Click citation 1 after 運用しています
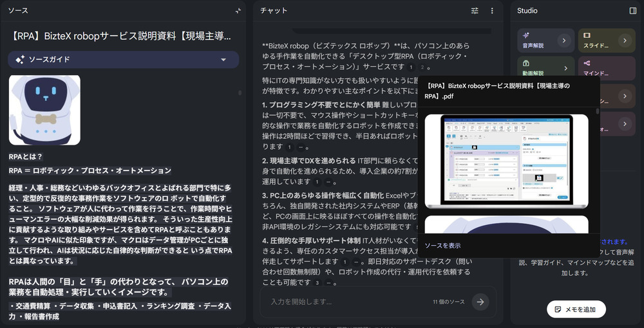The image size is (644, 328). 316,181
